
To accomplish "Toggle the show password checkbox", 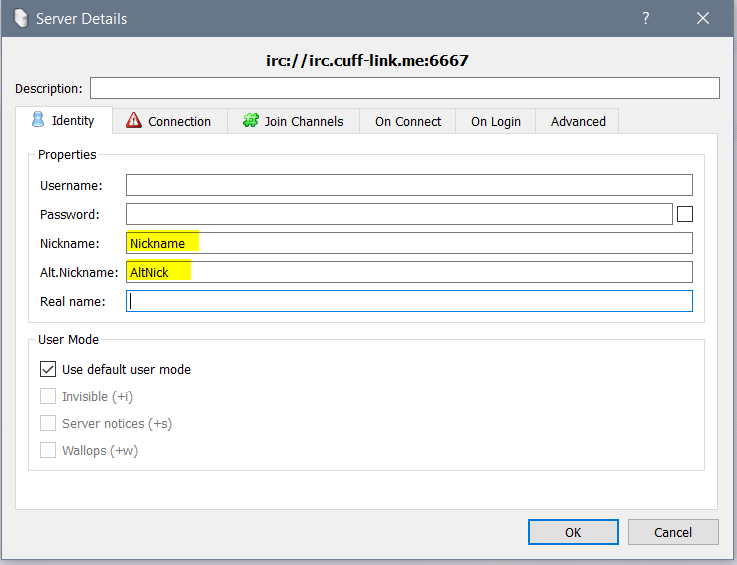I will click(685, 214).
